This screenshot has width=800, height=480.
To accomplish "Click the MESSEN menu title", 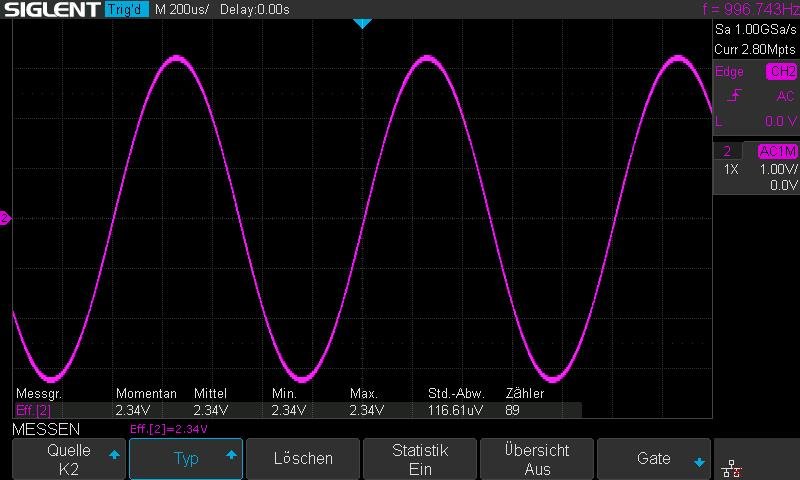I will (x=46, y=429).
